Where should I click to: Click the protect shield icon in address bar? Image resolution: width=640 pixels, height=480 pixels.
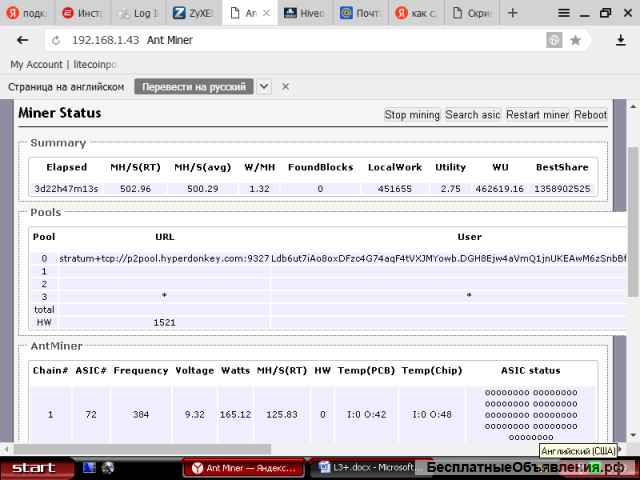[554, 40]
